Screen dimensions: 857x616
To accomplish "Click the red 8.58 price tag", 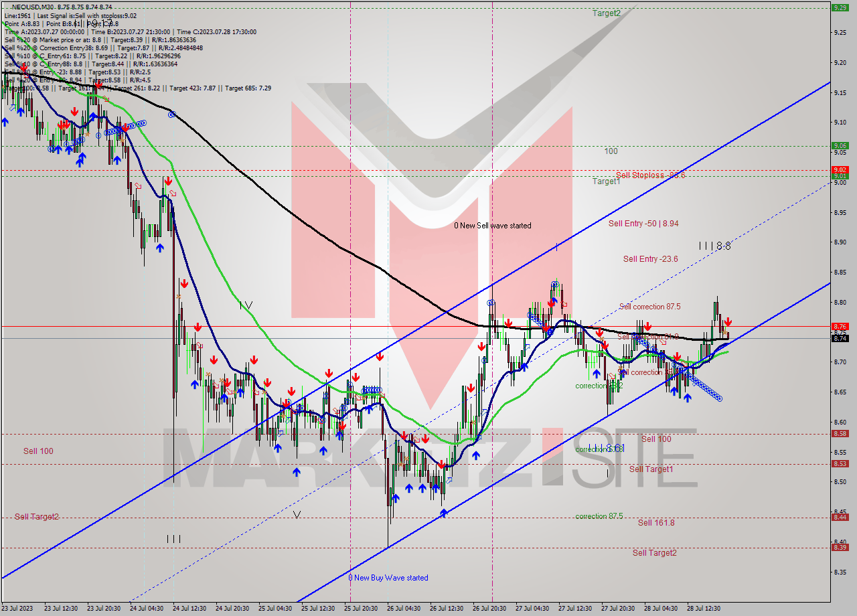I will [x=840, y=433].
